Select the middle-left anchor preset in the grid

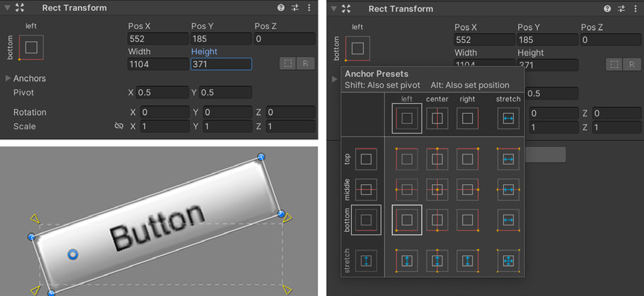pyautogui.click(x=407, y=190)
